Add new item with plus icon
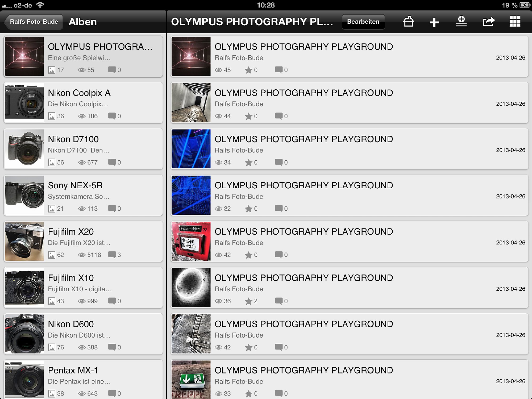Viewport: 532px width, 399px height. [434, 22]
